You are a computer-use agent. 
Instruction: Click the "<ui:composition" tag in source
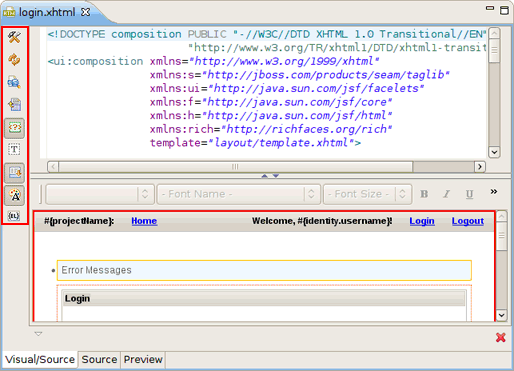point(95,62)
